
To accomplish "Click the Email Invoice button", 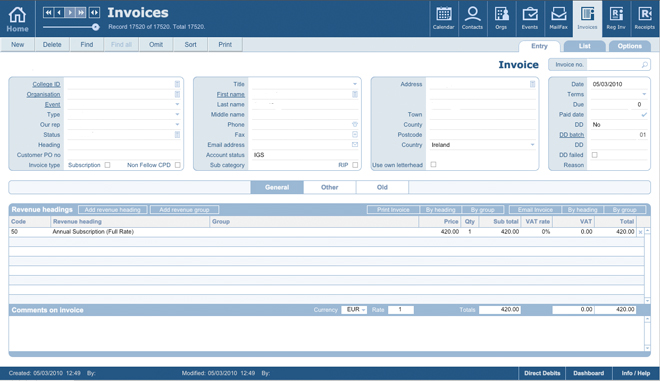I will pos(535,210).
